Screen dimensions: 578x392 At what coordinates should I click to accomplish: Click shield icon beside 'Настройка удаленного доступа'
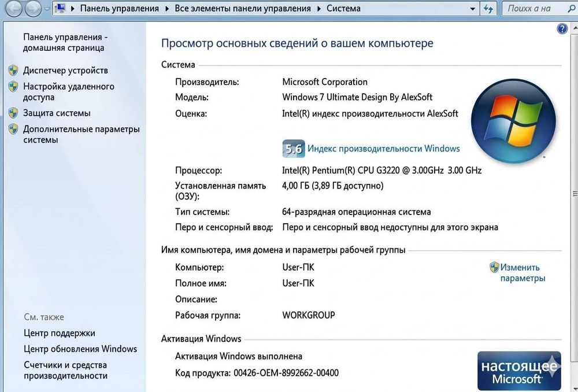(x=13, y=87)
